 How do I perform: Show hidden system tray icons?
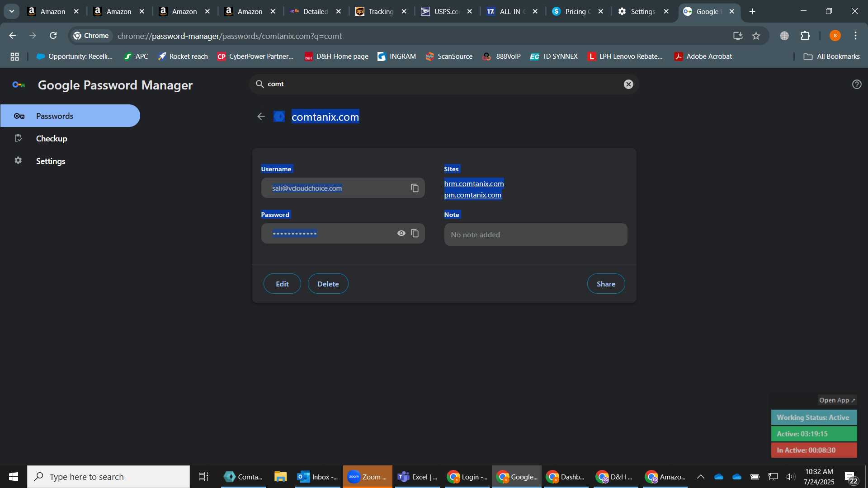click(700, 477)
